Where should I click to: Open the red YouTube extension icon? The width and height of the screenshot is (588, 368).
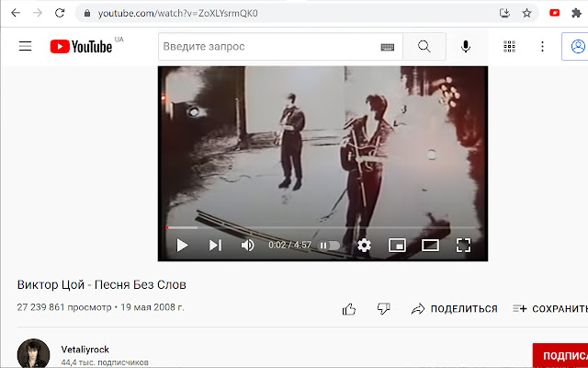coord(555,13)
